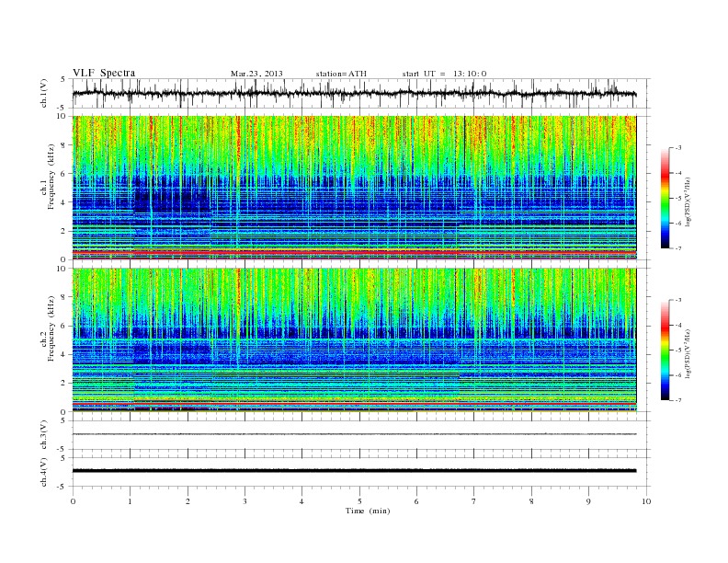
Task: Click time axis tick label "9" at bottom
Action: click(588, 501)
